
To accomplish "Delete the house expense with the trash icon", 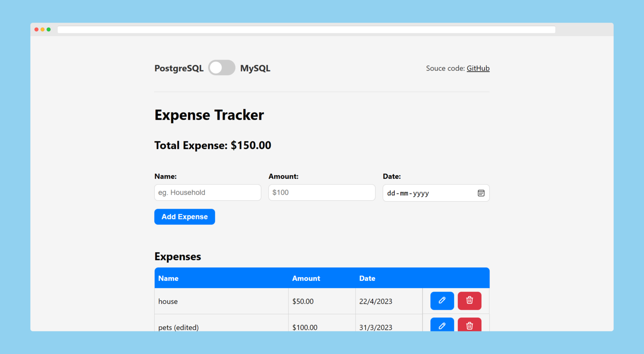I will [469, 301].
